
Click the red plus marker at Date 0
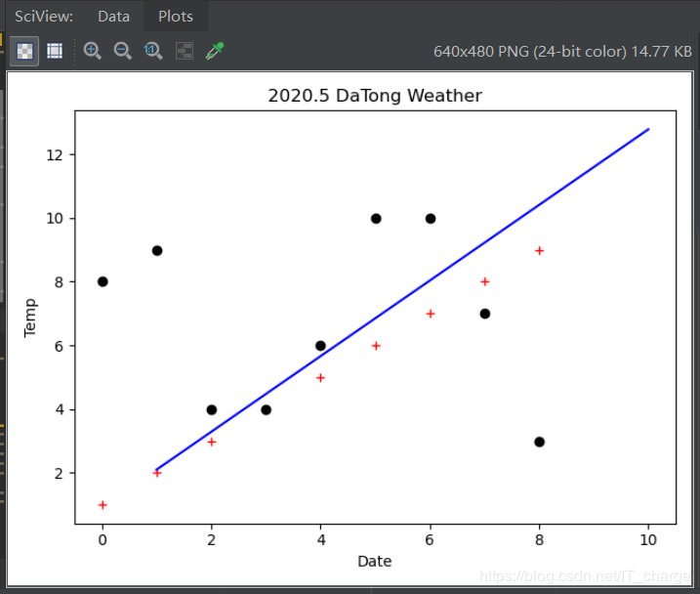(103, 505)
